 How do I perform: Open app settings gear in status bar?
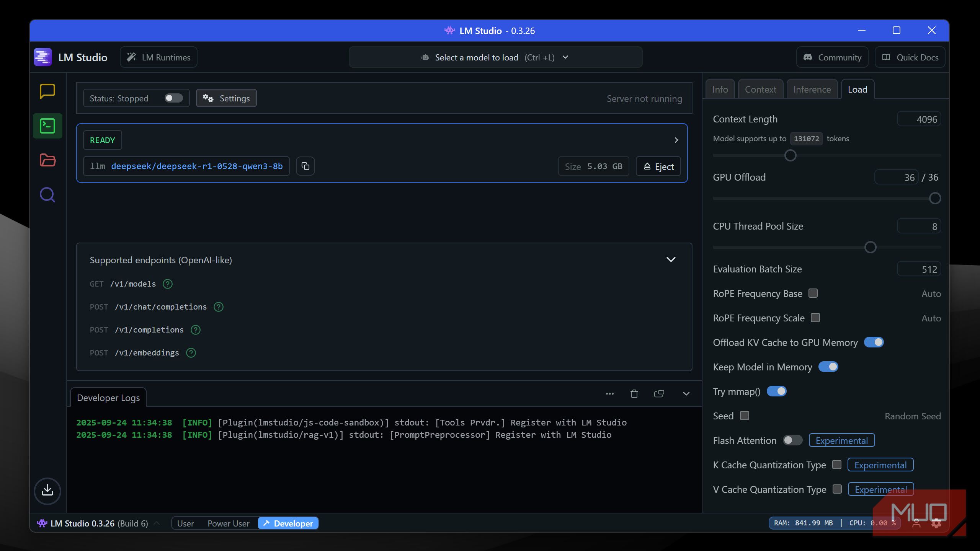(936, 523)
